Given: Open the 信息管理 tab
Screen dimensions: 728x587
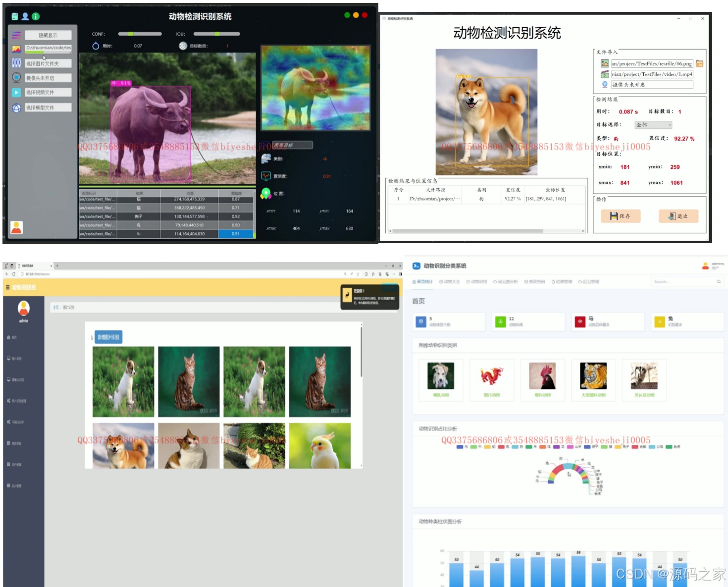Looking at the screenshot, I should [562, 282].
